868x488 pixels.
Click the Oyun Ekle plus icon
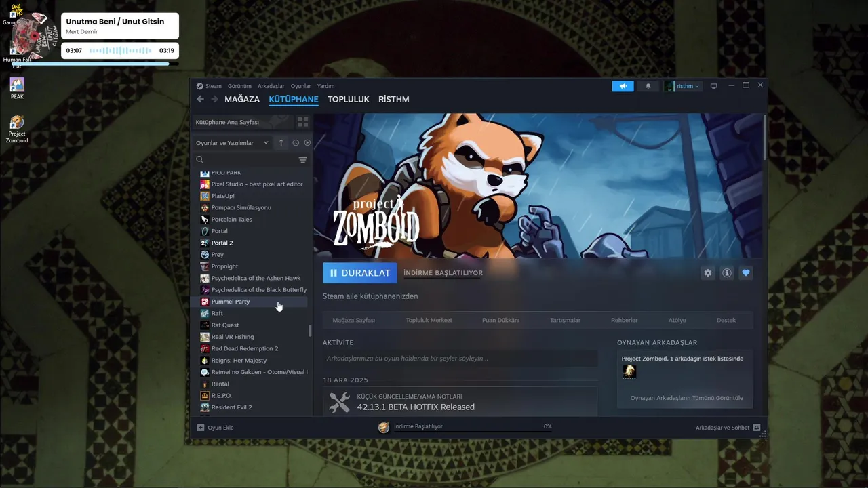(x=201, y=428)
